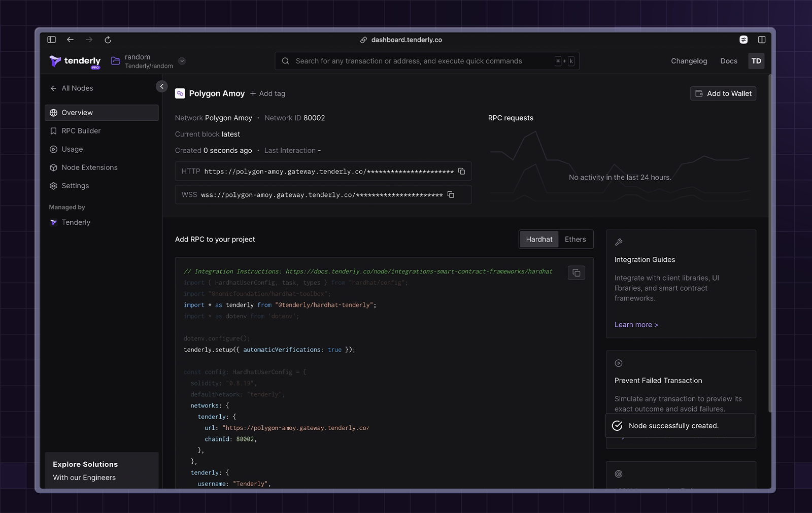The height and width of the screenshot is (513, 812).
Task: Click the Add to Wallet button
Action: pyautogui.click(x=723, y=93)
